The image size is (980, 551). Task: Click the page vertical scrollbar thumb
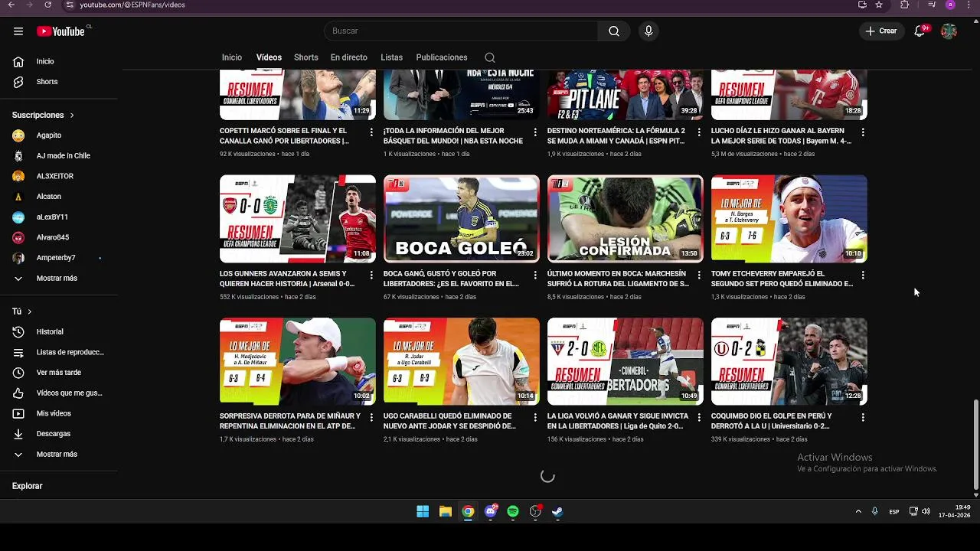975,445
